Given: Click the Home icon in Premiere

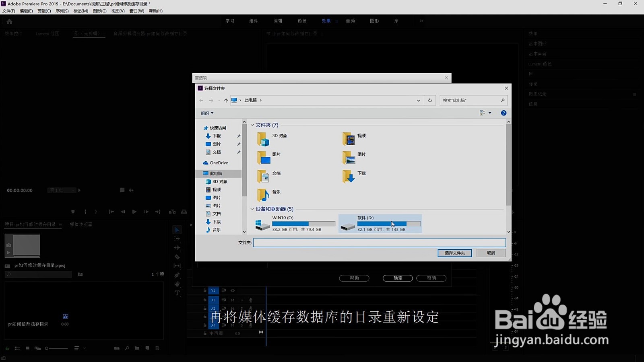Looking at the screenshot, I should click(9, 21).
